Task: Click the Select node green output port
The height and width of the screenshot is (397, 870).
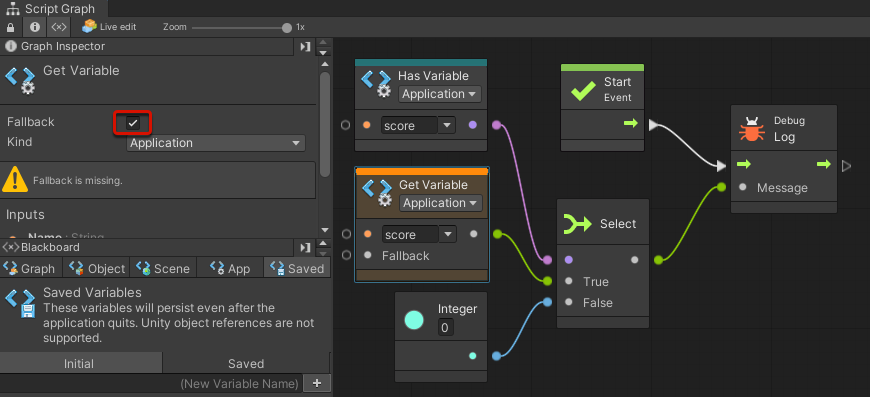Action: point(658,259)
